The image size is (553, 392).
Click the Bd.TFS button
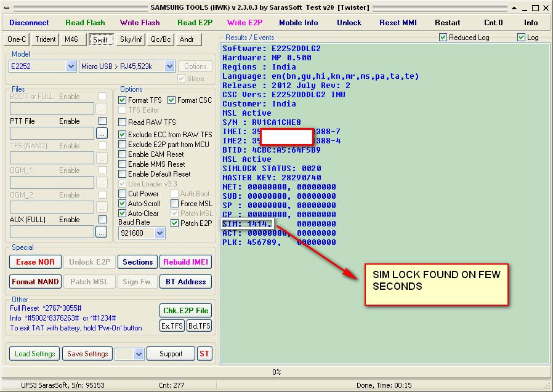(x=200, y=326)
